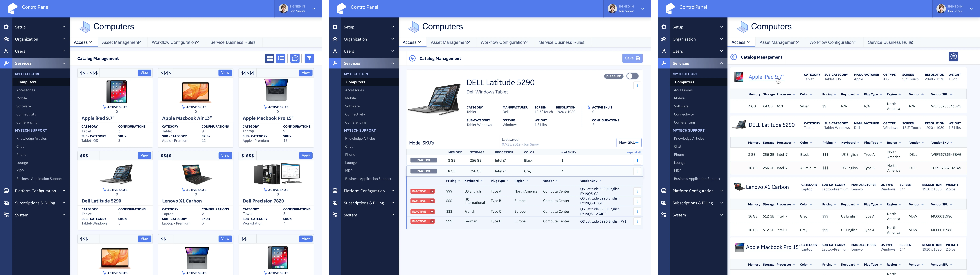
Task: Switch to grid view on the catalog cards screen
Action: click(270, 58)
